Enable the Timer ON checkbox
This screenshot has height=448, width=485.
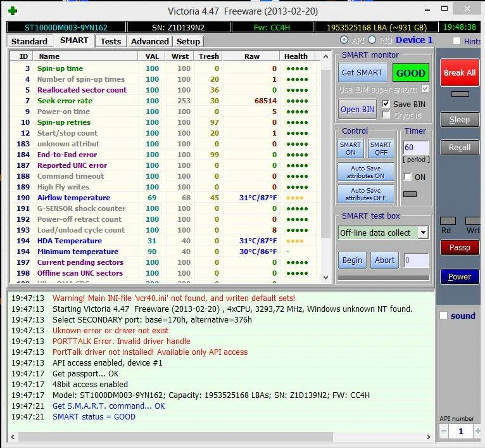(408, 177)
